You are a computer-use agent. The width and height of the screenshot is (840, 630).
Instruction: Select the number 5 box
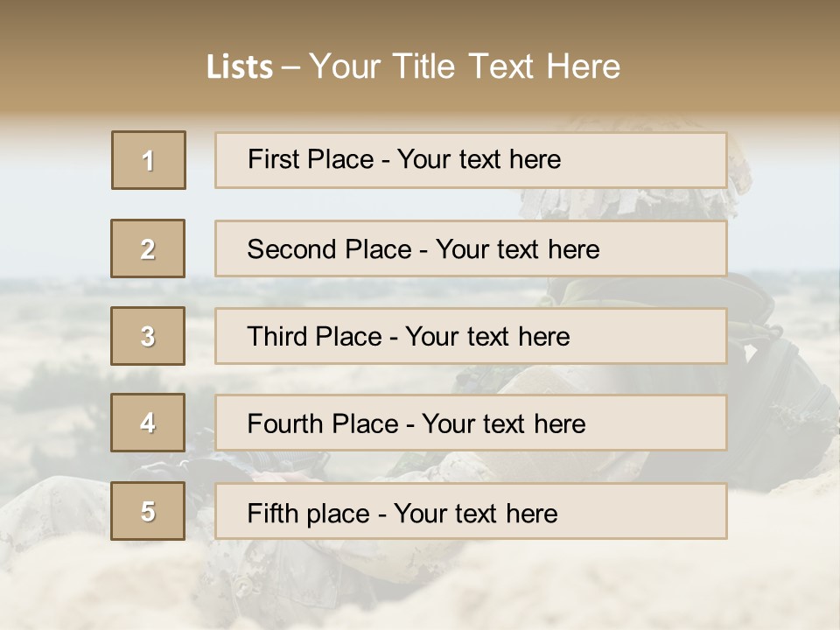point(148,511)
